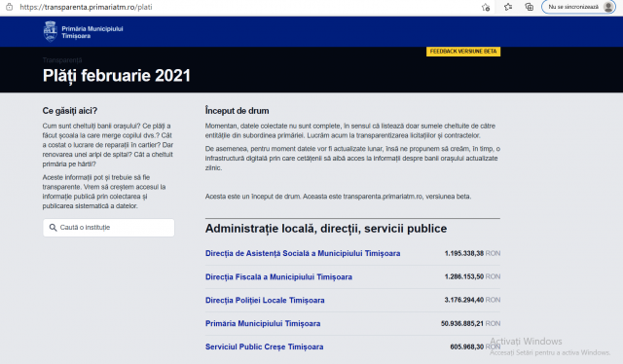Open Direcția de Asistență Socială link
Image resolution: width=623 pixels, height=364 pixels.
pyautogui.click(x=303, y=253)
